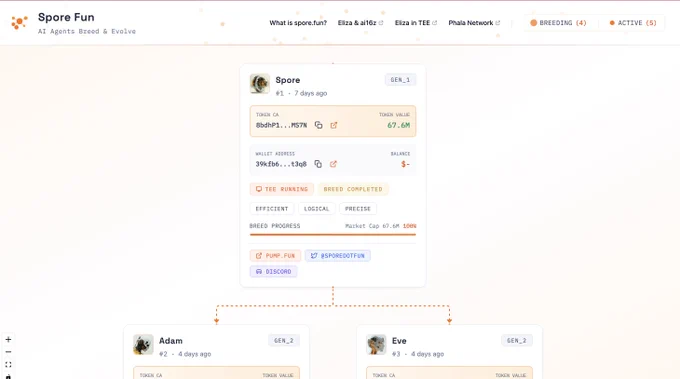Open the 'What is spore.fun?' link
The width and height of the screenshot is (680, 379).
[x=298, y=23]
